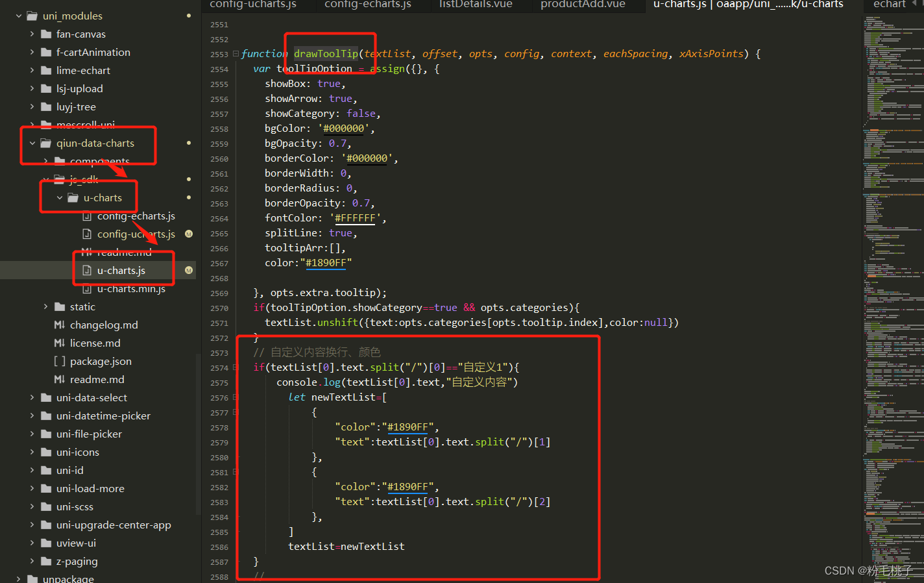924x583 pixels.
Task: Click the changelog.md markdown icon
Action: pyautogui.click(x=60, y=325)
